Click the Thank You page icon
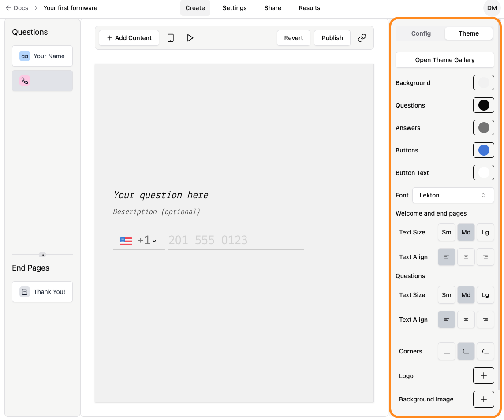The image size is (504, 420). [24, 292]
